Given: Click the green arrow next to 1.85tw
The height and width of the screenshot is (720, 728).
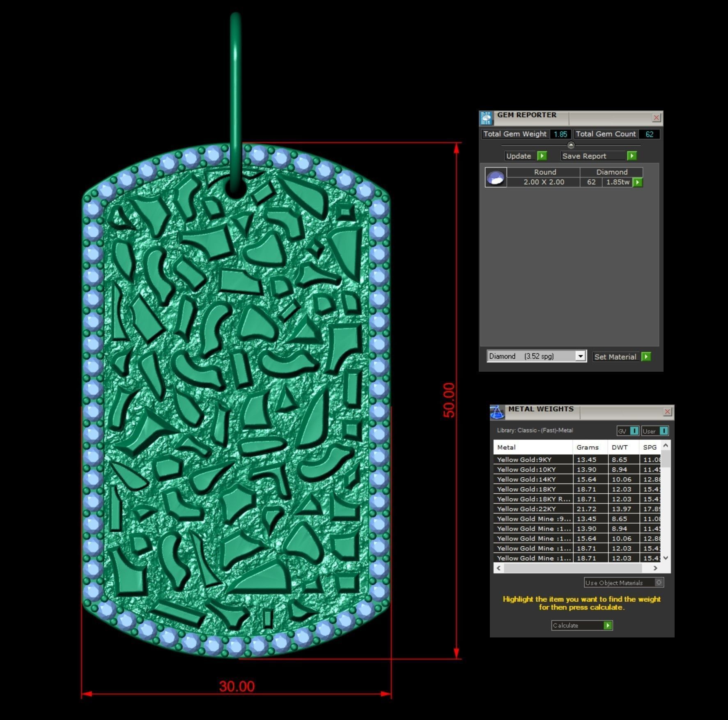Looking at the screenshot, I should coord(638,182).
